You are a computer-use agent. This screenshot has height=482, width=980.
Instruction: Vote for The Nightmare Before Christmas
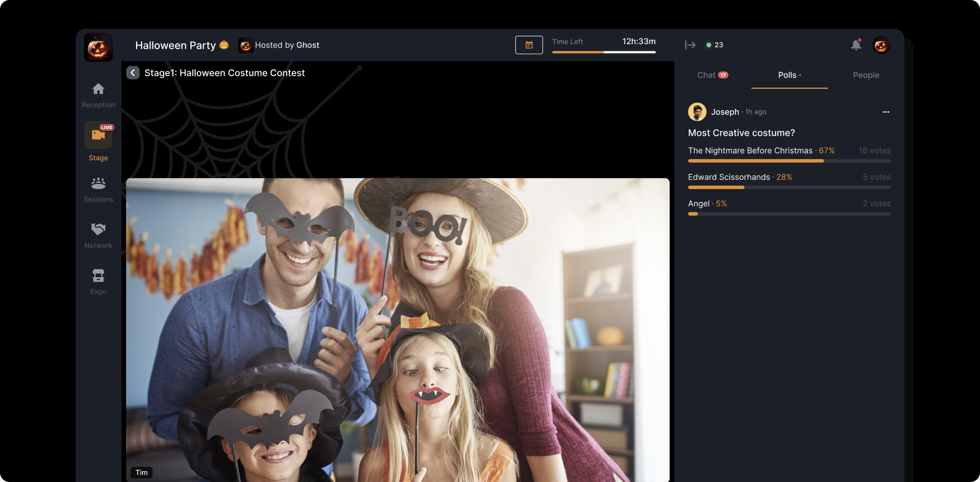click(789, 155)
